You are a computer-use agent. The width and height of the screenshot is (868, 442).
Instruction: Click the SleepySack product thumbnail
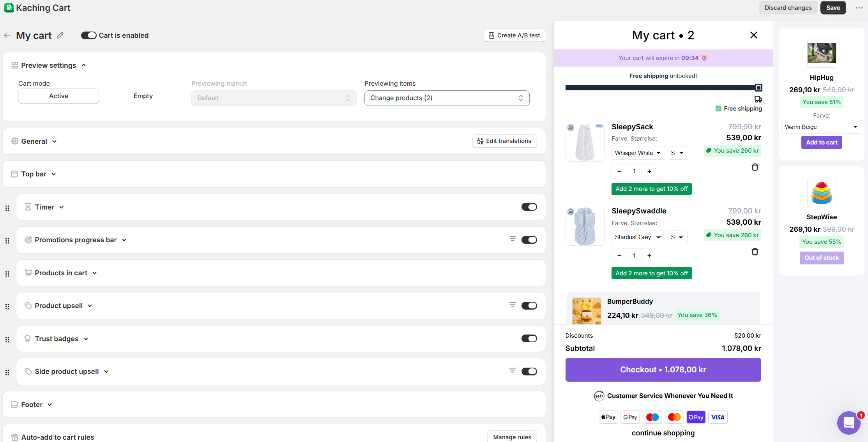coord(585,142)
